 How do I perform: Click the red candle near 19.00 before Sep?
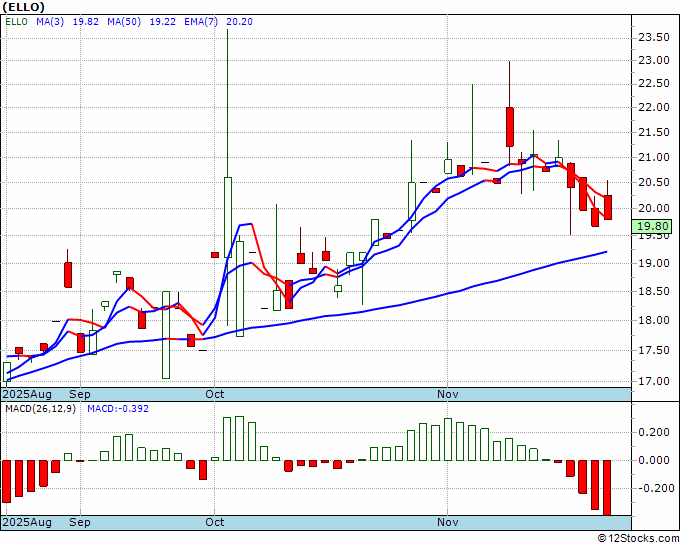(68, 275)
